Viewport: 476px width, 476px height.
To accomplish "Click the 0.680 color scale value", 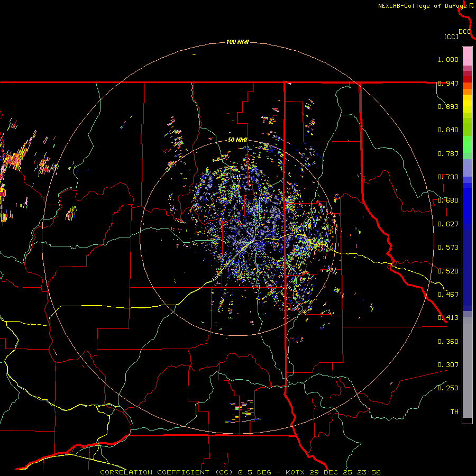I will tap(448, 200).
